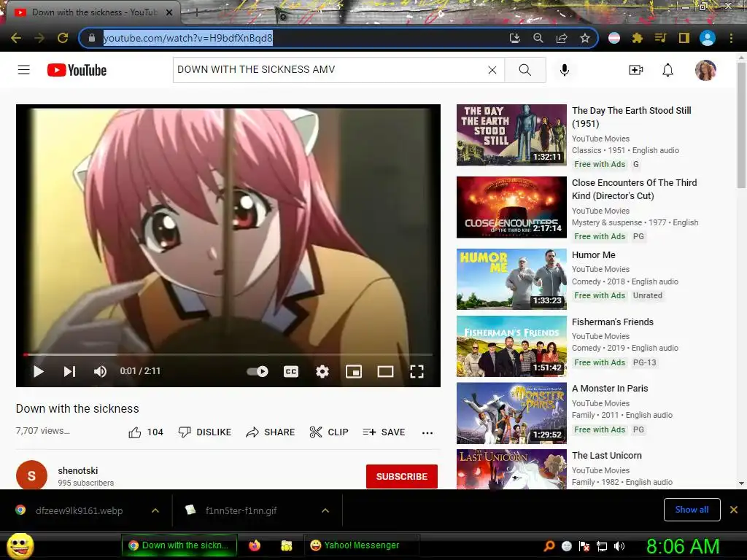The image size is (747, 560).
Task: Enter full screen mode
Action: (417, 371)
